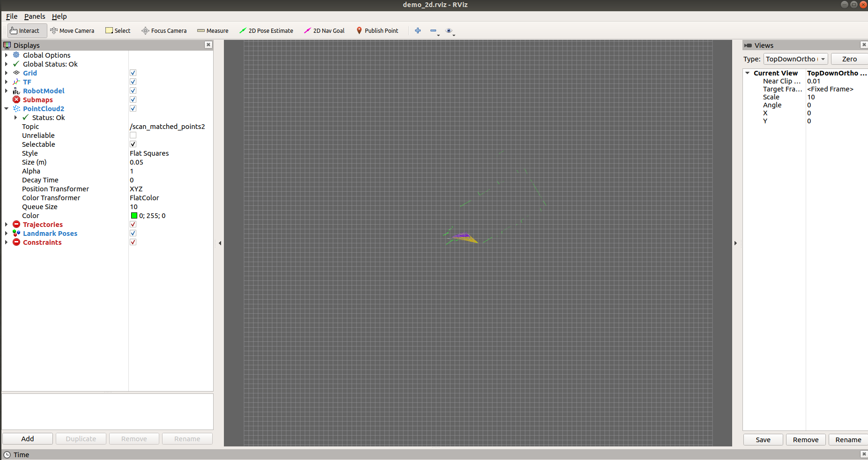Toggle the TF display checkbox
Screen dimensions: 868x460
click(133, 82)
